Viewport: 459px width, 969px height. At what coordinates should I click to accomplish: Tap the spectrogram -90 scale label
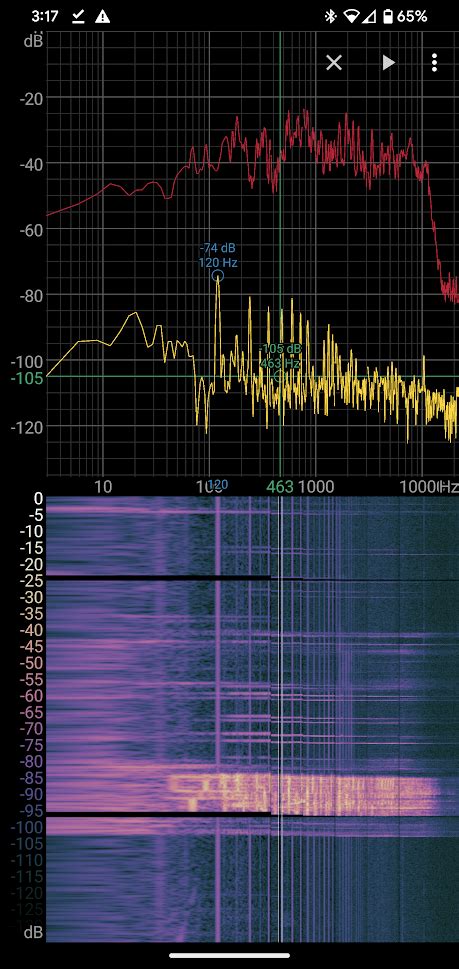coord(31,794)
